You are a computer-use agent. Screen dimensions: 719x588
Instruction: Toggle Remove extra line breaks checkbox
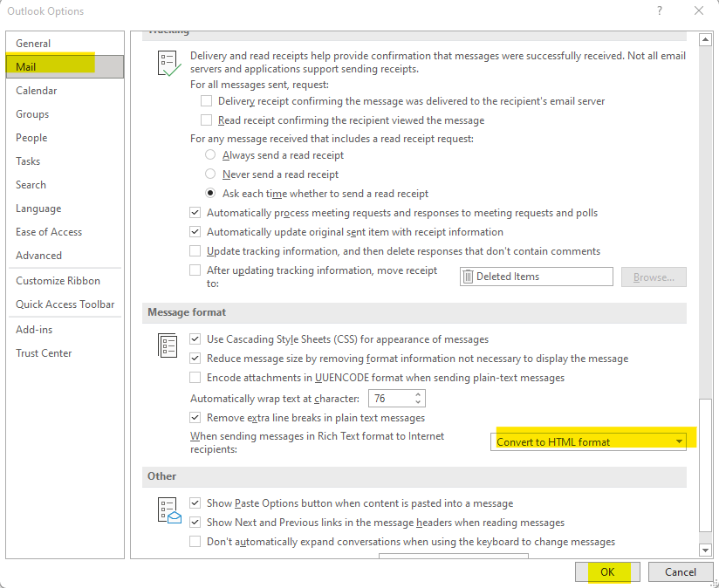click(195, 418)
